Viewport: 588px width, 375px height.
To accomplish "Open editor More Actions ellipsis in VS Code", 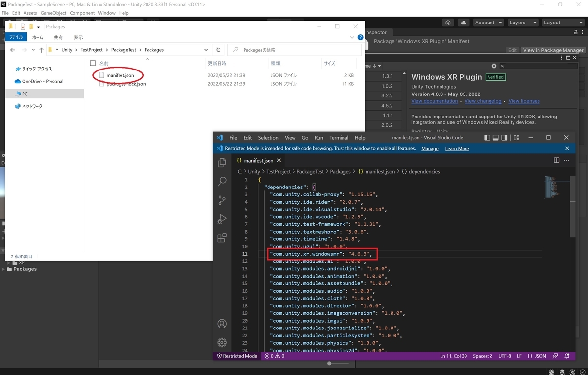I will tap(567, 160).
